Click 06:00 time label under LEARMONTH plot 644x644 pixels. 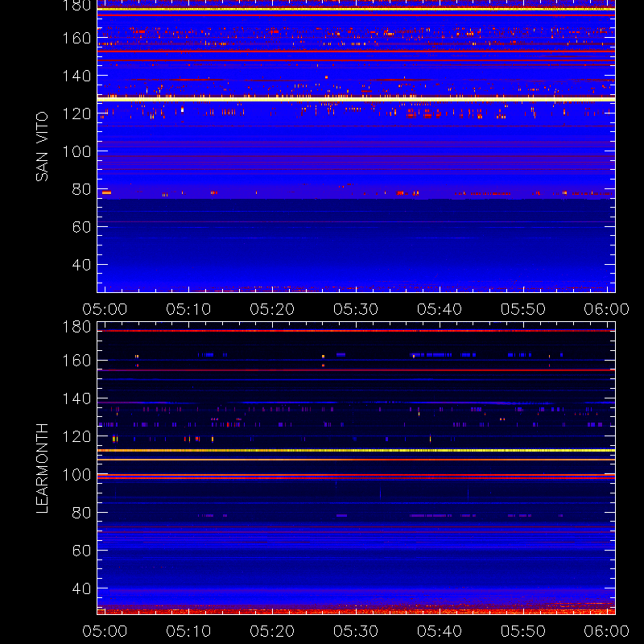[607, 631]
